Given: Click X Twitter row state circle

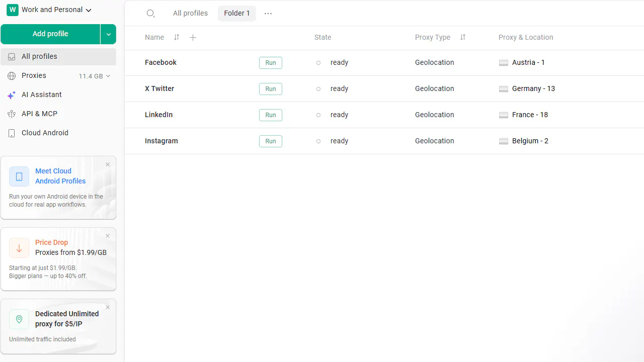Looking at the screenshot, I should [x=318, y=89].
